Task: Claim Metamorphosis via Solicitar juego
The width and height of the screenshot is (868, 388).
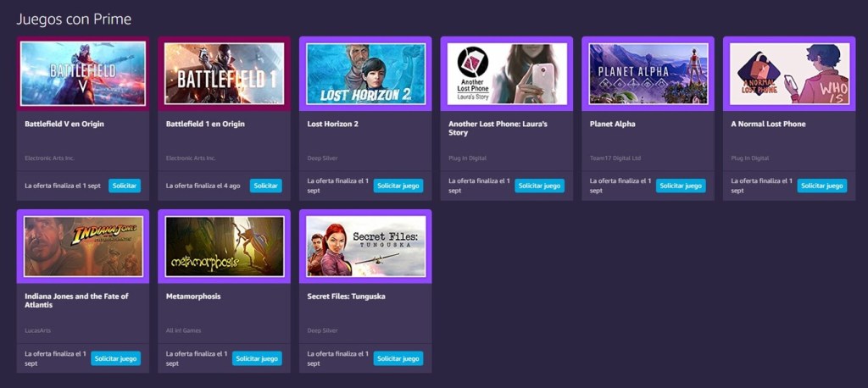Action: (x=257, y=358)
